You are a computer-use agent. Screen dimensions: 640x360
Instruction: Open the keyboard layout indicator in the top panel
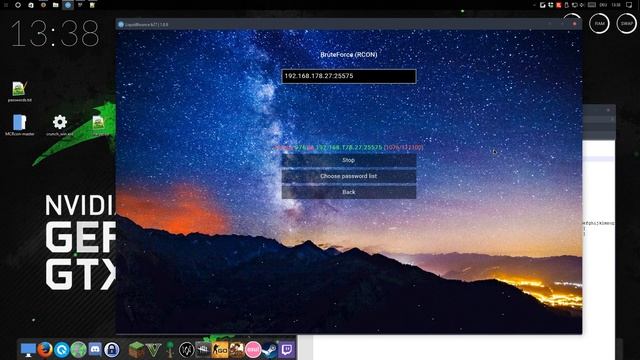tap(603, 5)
